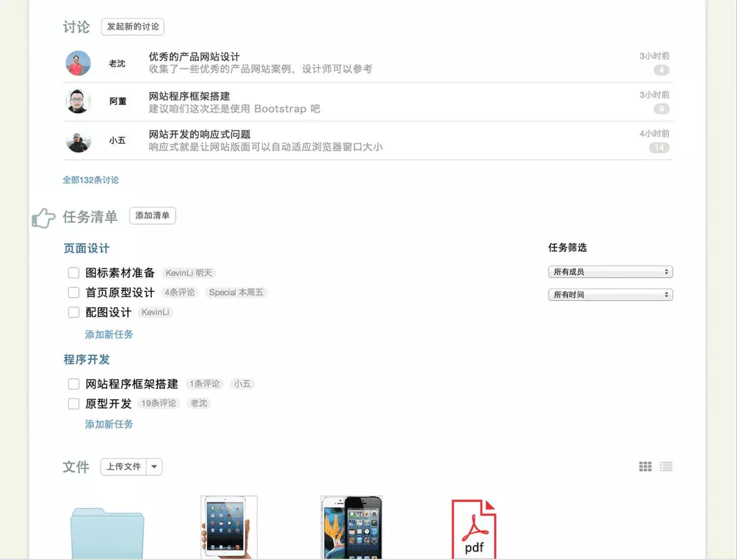Open the PDF file icon
Viewport: 737px width, 560px height.
pos(474,529)
